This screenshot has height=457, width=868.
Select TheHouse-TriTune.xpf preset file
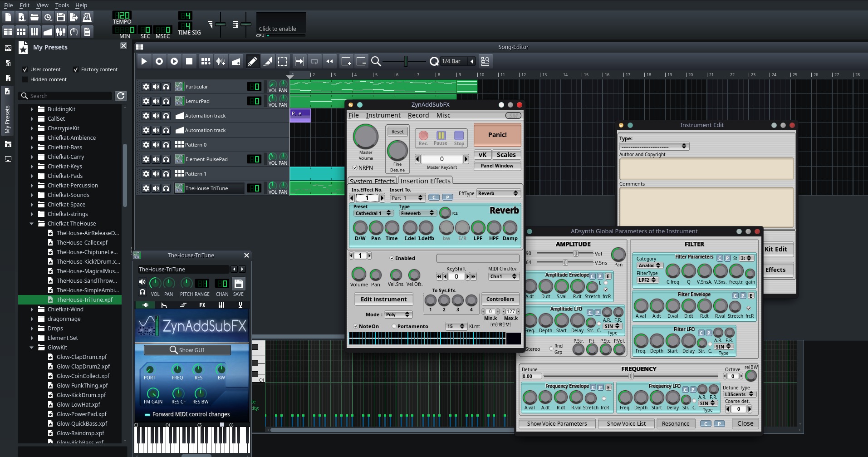(x=84, y=300)
